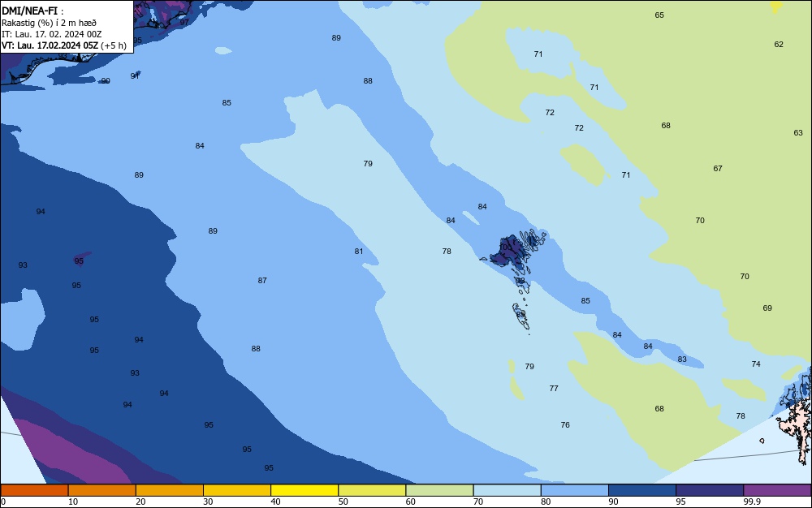Image resolution: width=812 pixels, height=508 pixels.
Task: Click the legend tick label '95' under color bar
Action: coord(680,502)
